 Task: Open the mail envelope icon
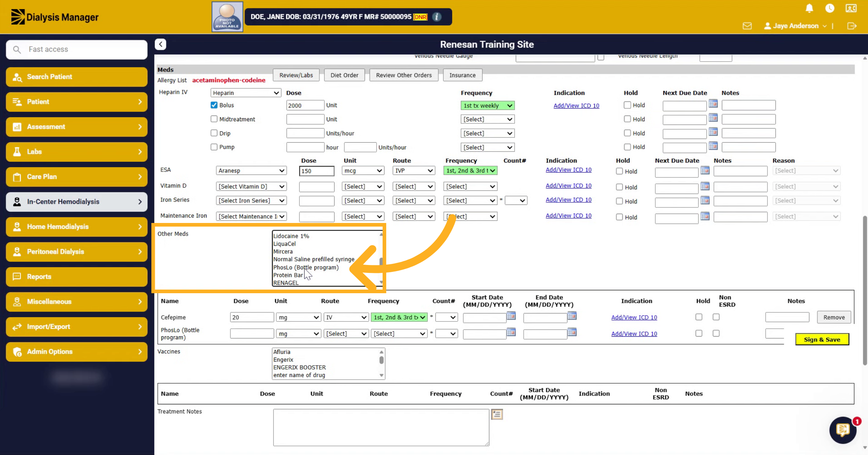coord(747,26)
